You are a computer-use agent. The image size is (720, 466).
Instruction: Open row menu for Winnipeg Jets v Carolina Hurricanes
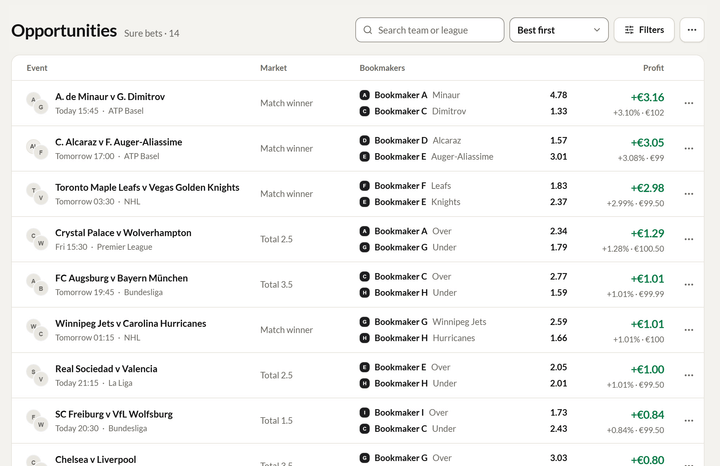[688, 330]
